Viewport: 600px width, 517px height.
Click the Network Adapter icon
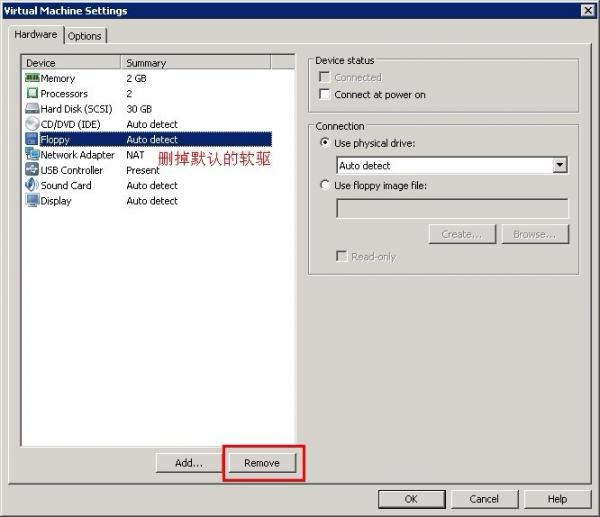coord(32,155)
